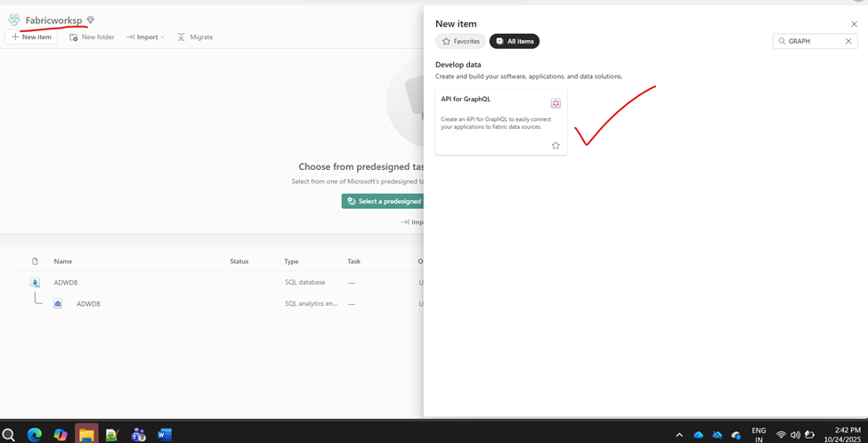The image size is (868, 443).
Task: Open Microsoft Edge from the taskbar
Action: (35, 434)
